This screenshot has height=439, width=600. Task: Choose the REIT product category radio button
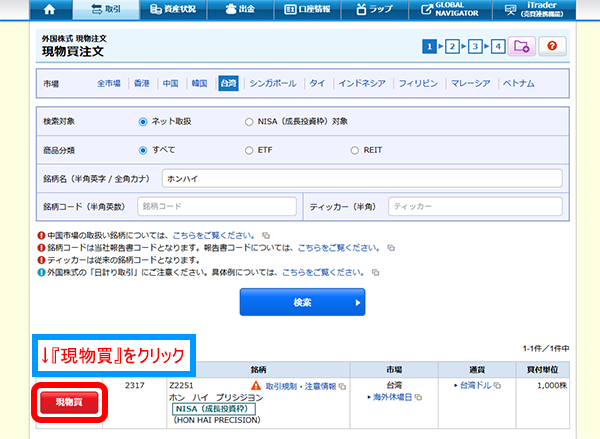(355, 150)
